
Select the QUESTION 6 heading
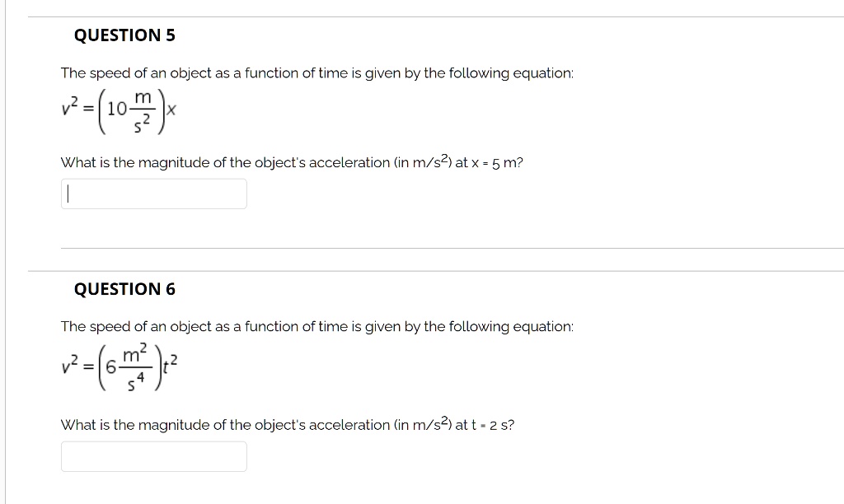pos(124,288)
